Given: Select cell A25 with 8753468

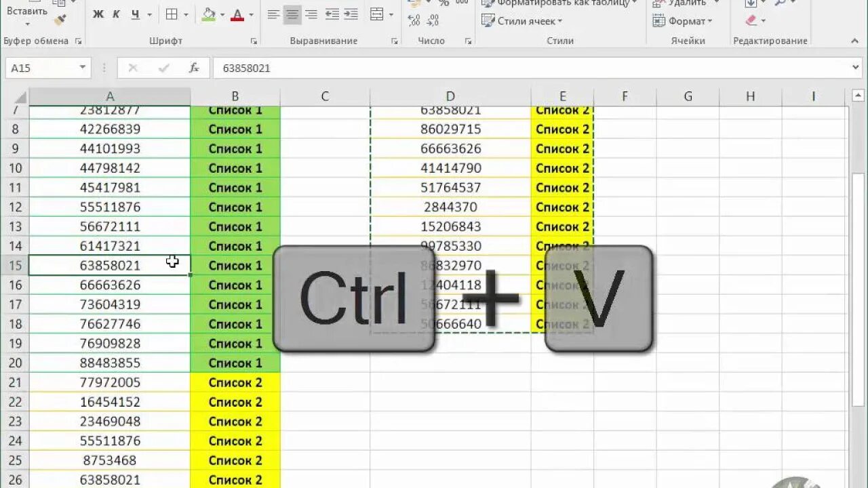Looking at the screenshot, I should click(110, 460).
